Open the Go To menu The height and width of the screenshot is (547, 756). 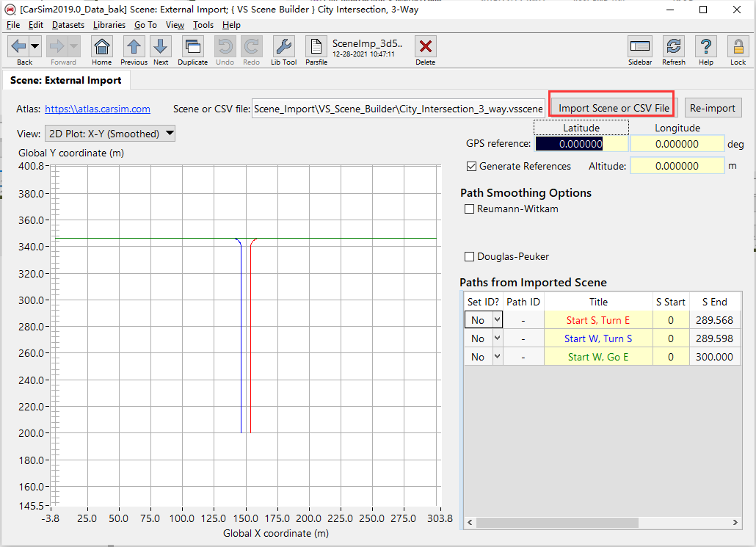pyautogui.click(x=145, y=25)
